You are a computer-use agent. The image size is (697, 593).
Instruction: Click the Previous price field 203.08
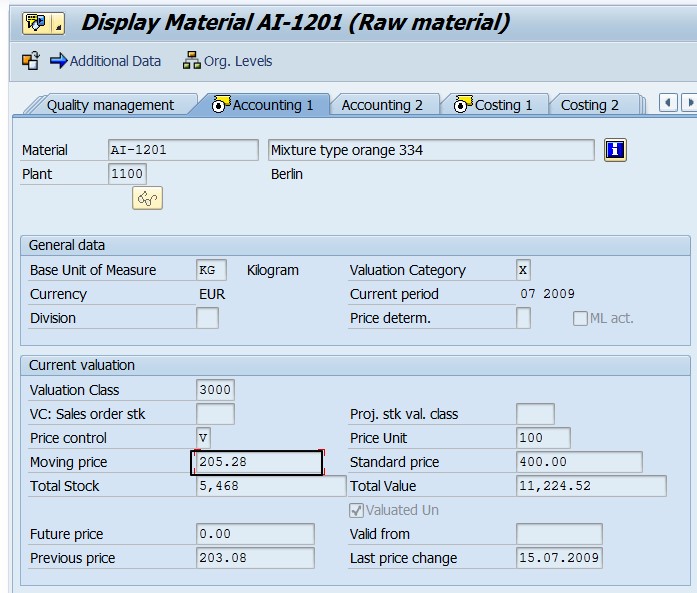pyautogui.click(x=255, y=558)
